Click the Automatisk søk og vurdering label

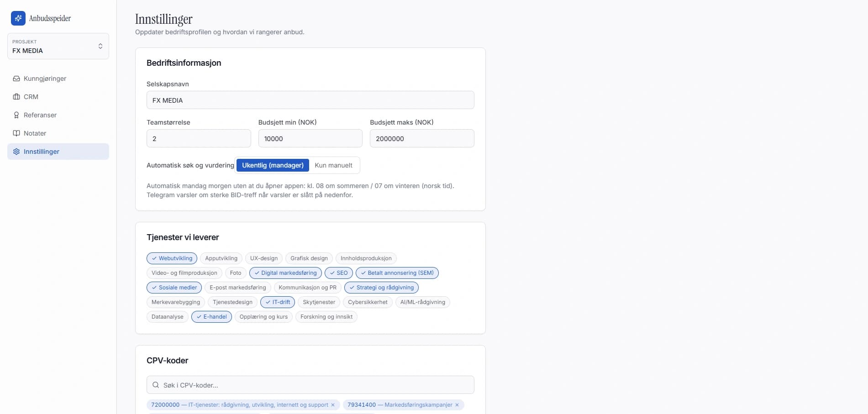point(190,165)
